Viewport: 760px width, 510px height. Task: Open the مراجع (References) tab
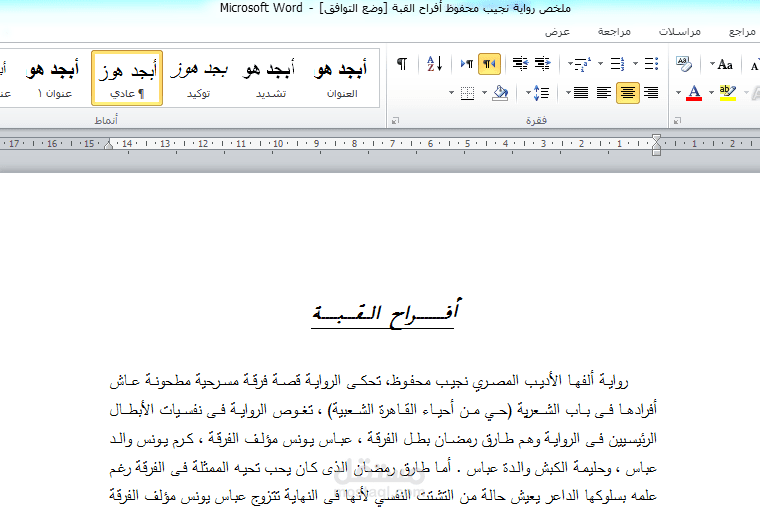[742, 32]
